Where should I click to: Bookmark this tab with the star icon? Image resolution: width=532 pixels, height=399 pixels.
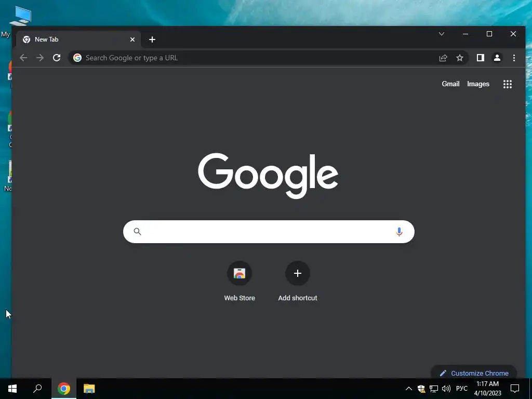460,58
